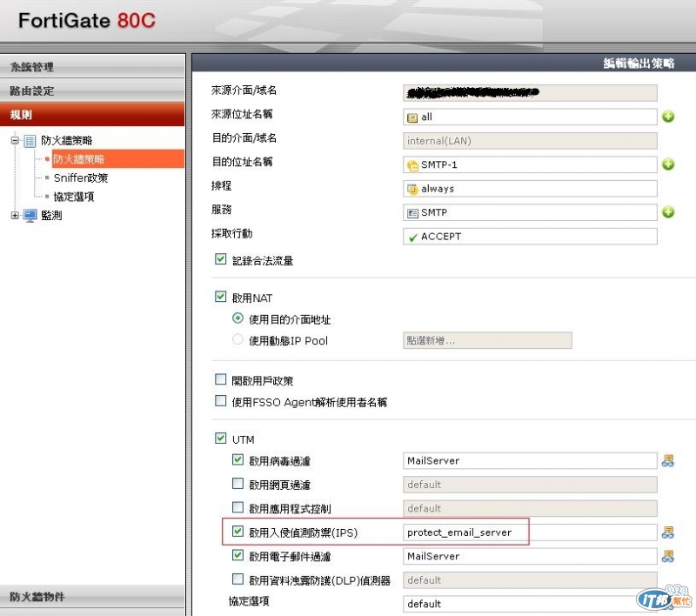Click the 點選新增 IP Pool field

pos(487,340)
